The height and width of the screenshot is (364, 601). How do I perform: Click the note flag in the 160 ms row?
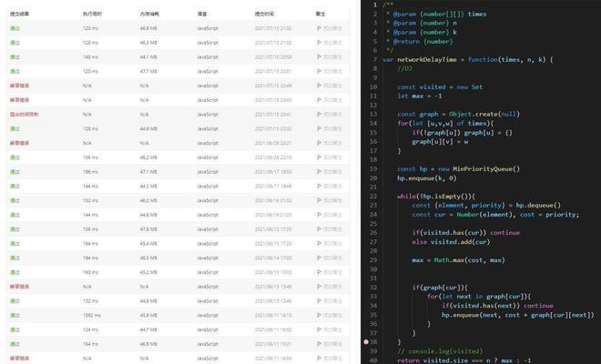(319, 272)
